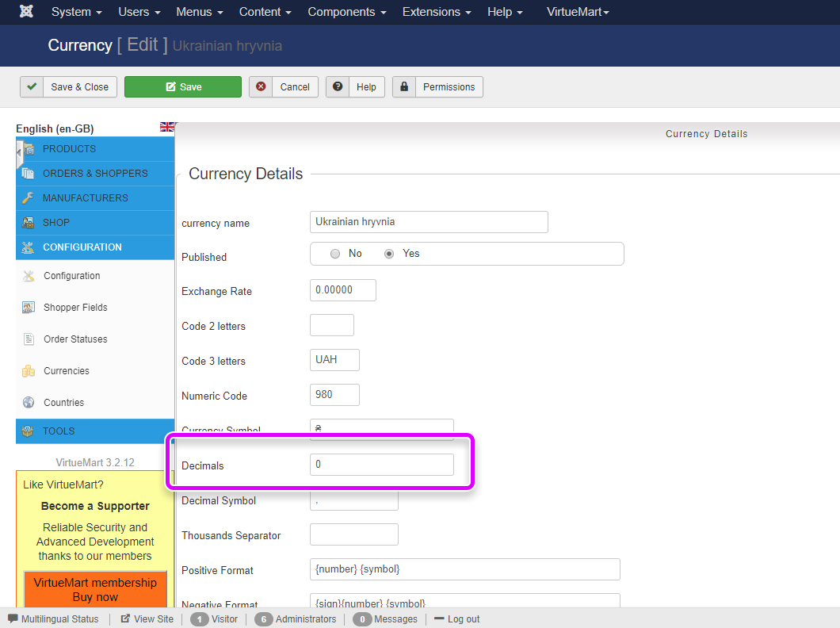Click the Log out link
840x628 pixels.
[457, 619]
